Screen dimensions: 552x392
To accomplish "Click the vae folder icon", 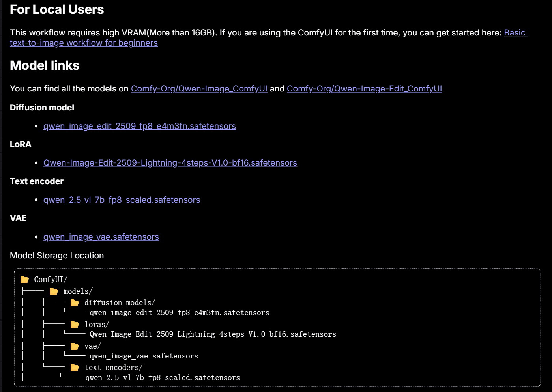I will (x=75, y=346).
